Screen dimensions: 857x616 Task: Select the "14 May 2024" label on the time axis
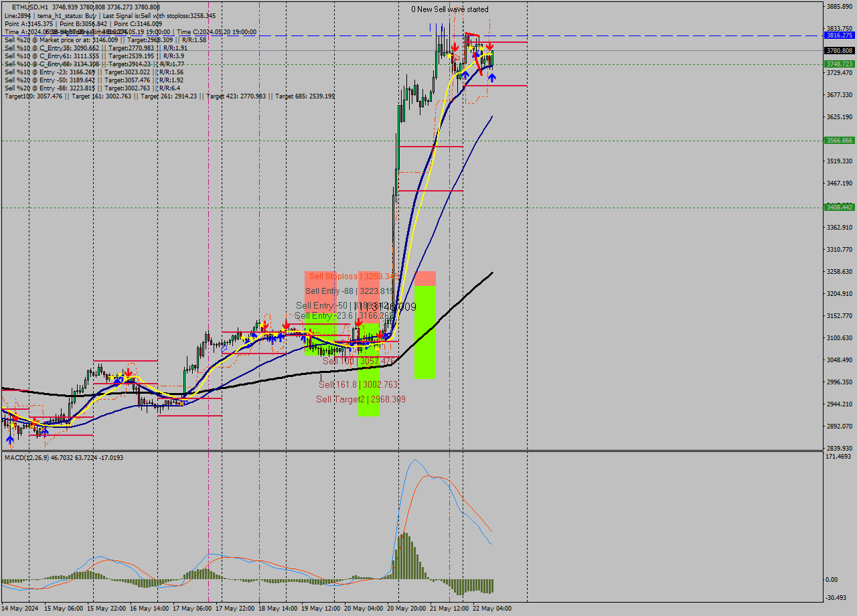[x=18, y=609]
